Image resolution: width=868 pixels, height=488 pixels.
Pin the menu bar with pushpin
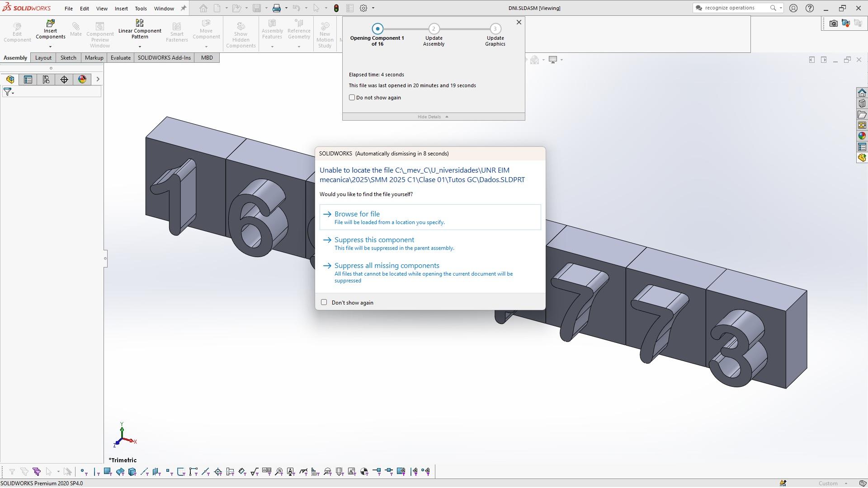pyautogui.click(x=184, y=8)
